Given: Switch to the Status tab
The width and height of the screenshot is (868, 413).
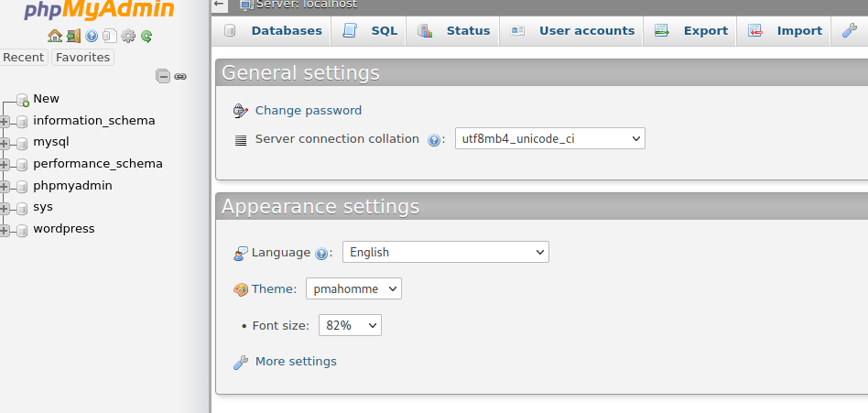Looking at the screenshot, I should coord(453,30).
